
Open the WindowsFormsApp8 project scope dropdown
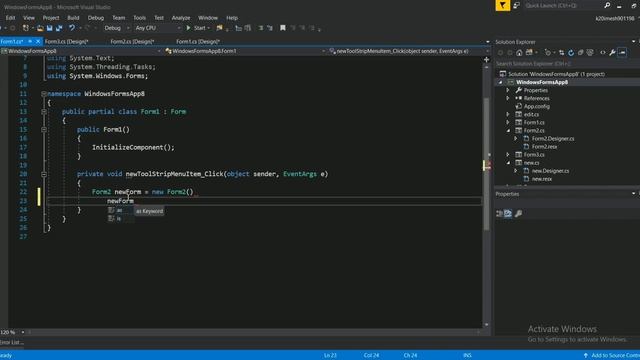(x=81, y=51)
